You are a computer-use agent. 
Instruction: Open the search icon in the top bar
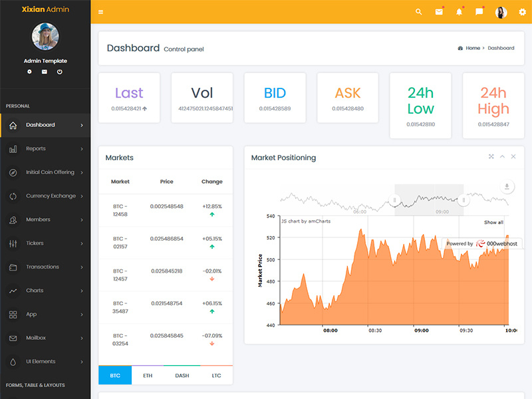click(418, 11)
